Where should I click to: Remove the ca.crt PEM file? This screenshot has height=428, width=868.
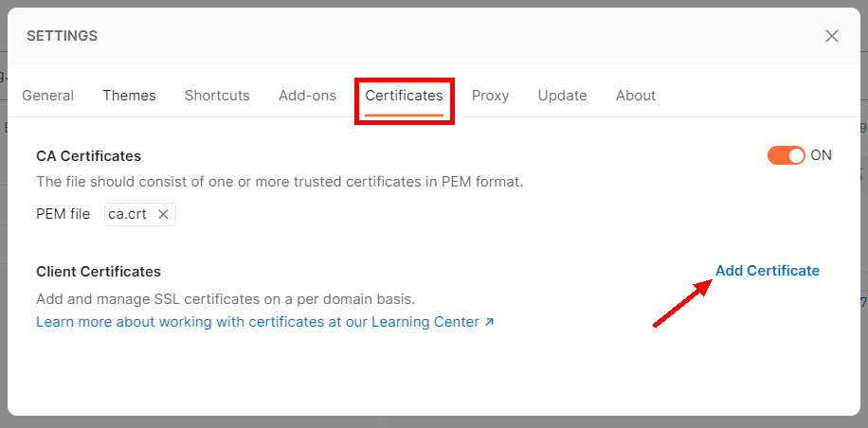click(163, 214)
